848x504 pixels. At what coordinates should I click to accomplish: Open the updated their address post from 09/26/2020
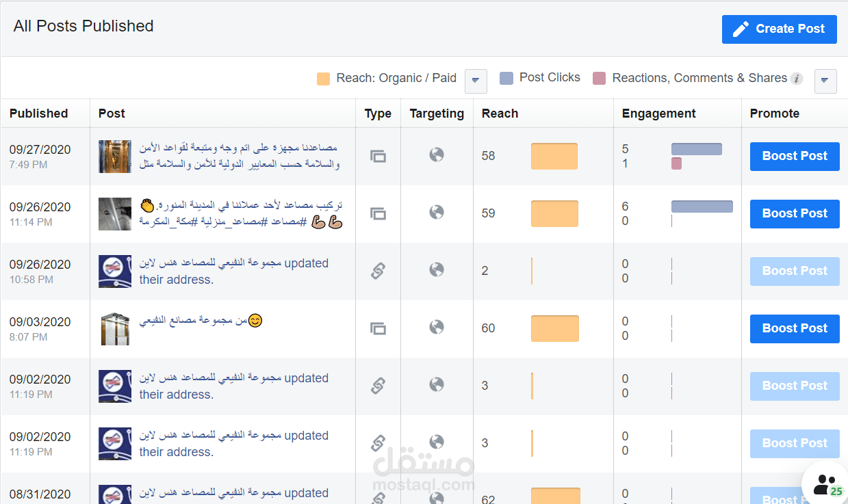pos(234,271)
